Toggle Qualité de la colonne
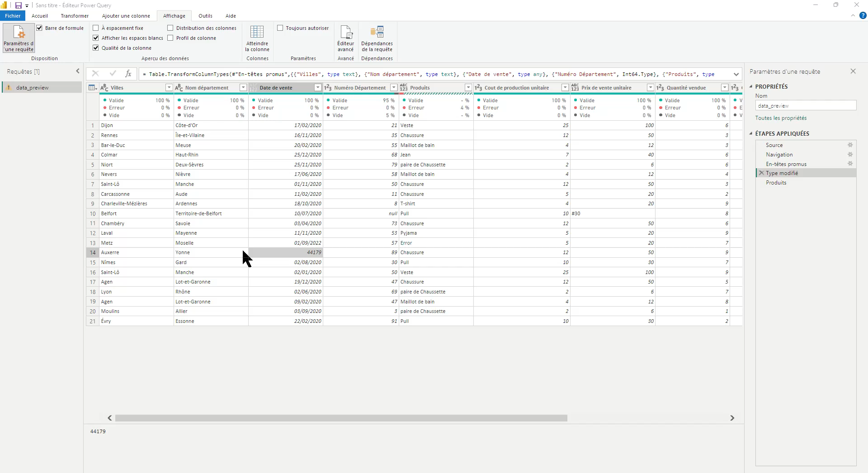This screenshot has width=868, height=473. 96,48
